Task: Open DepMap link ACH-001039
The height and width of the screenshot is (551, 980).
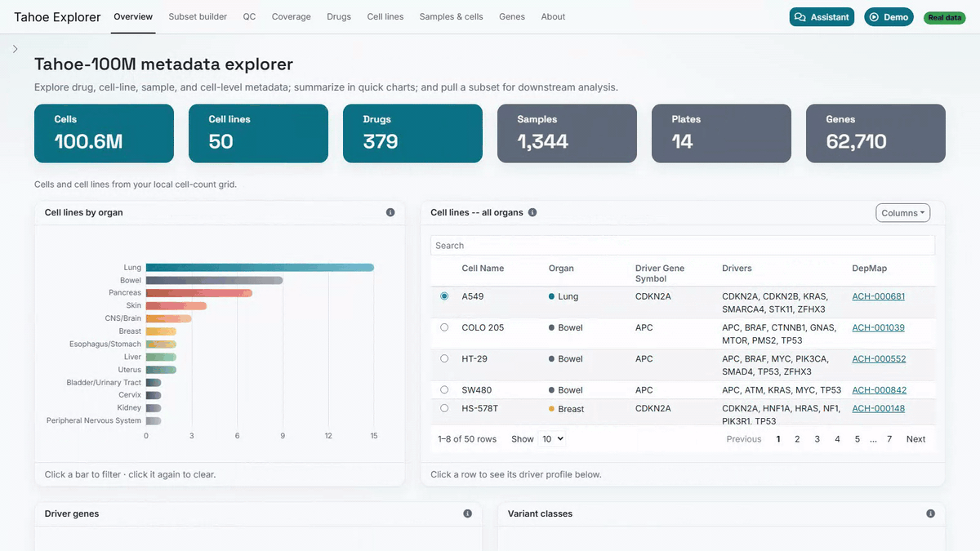Action: click(x=878, y=327)
